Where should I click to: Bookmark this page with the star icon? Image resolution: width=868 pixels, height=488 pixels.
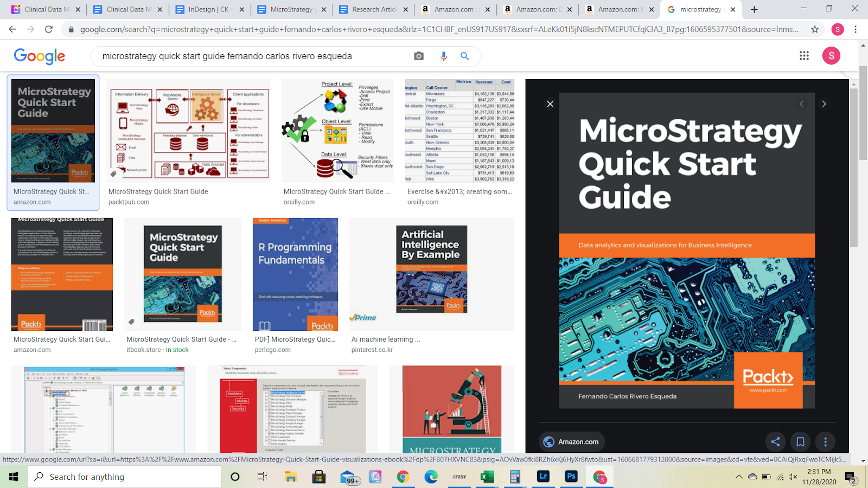click(815, 29)
